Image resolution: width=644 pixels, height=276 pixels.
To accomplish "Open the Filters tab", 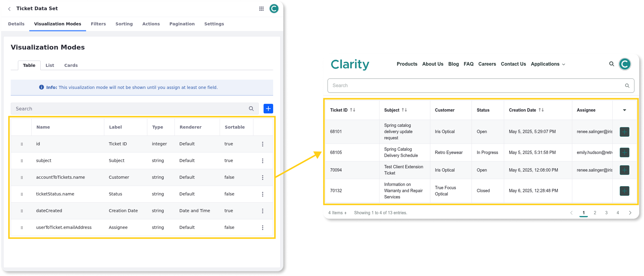I will coord(98,24).
